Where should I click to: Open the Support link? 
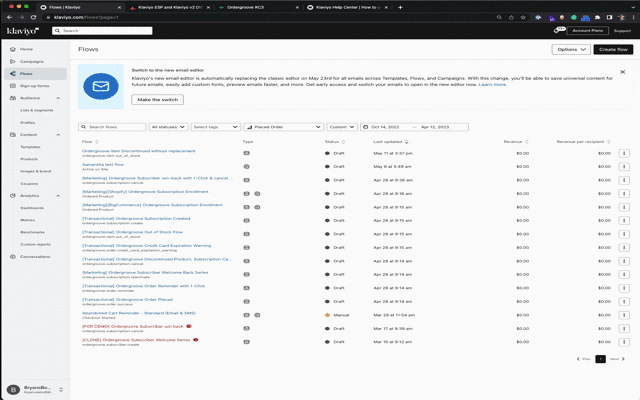(x=622, y=31)
